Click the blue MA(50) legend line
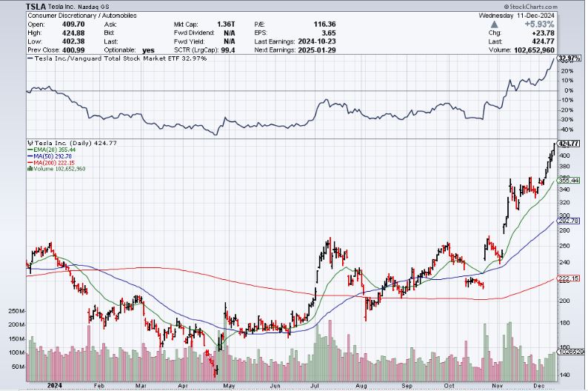 [30, 156]
